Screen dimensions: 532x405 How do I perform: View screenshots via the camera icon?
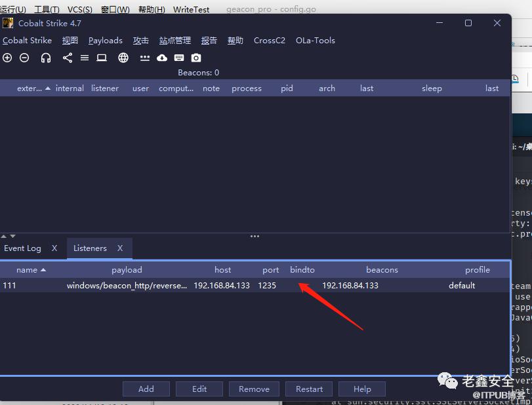point(196,58)
